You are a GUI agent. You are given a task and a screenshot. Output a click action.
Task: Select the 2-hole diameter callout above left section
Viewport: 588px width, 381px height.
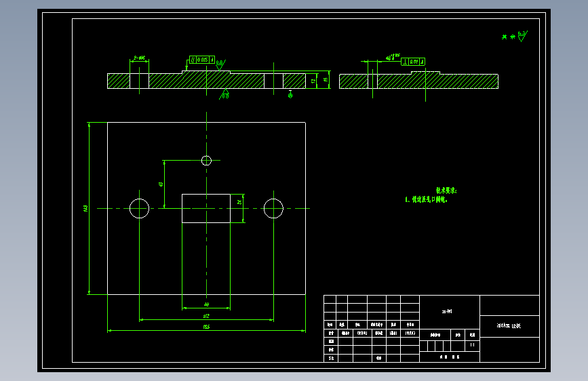click(139, 58)
